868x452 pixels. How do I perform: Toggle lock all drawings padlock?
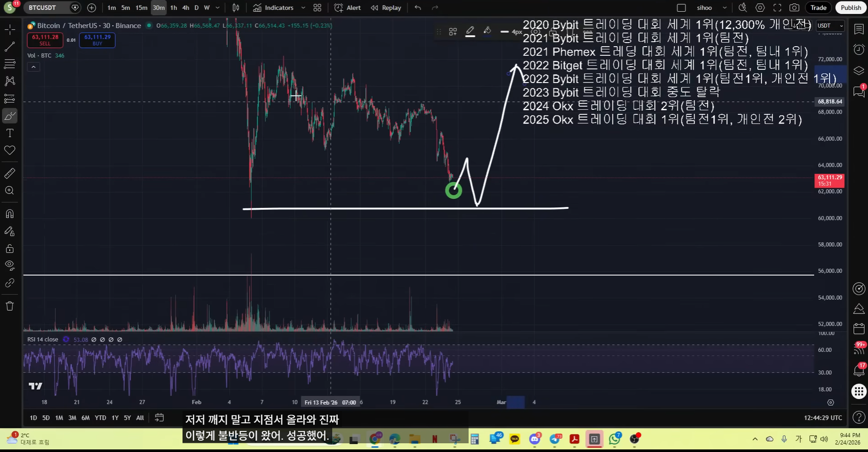(10, 249)
